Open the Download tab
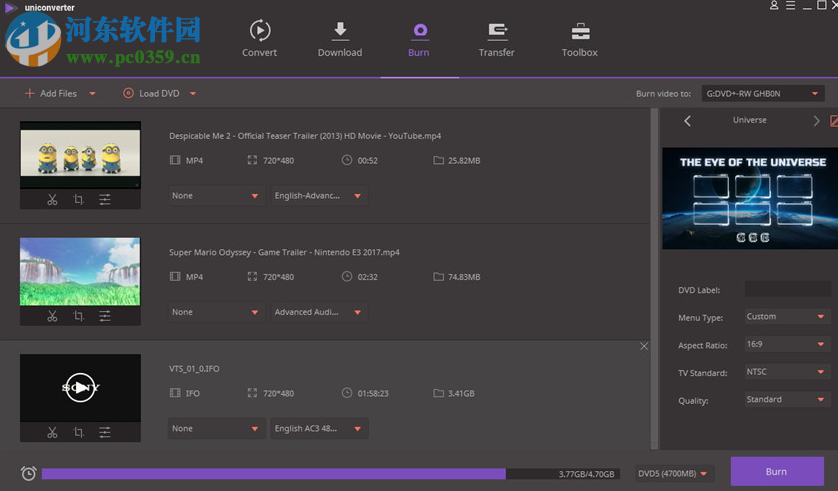 (x=340, y=38)
